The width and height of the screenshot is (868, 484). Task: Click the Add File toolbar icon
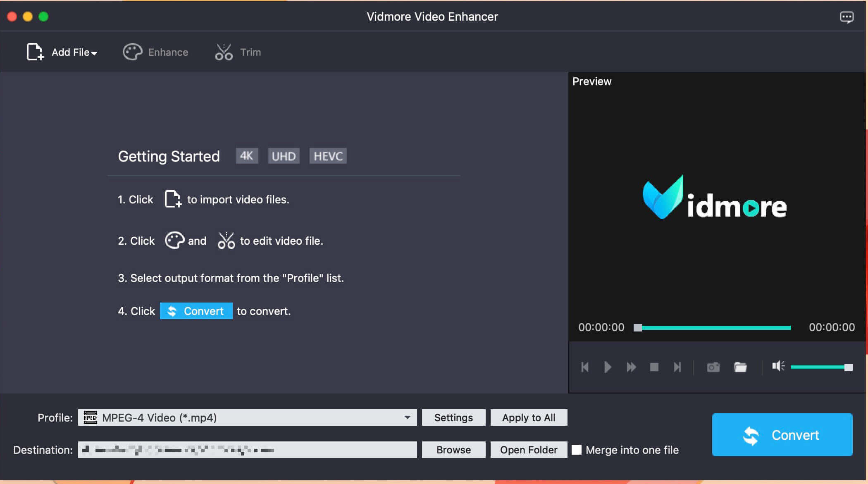(35, 52)
